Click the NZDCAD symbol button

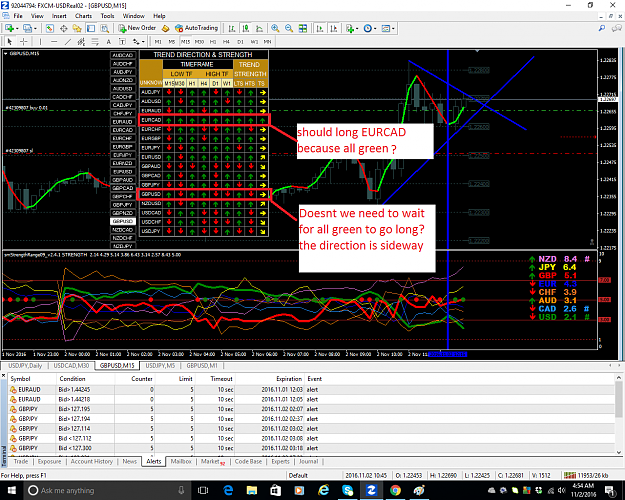(123, 230)
